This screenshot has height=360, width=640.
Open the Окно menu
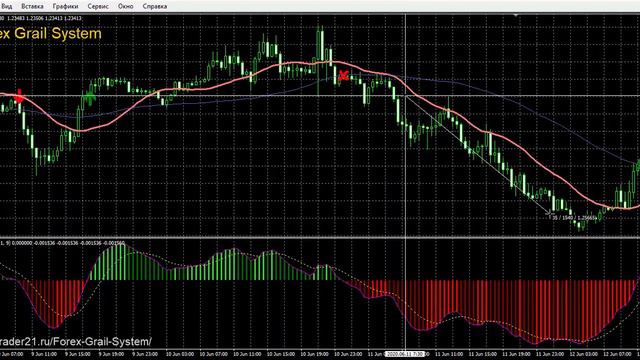125,7
